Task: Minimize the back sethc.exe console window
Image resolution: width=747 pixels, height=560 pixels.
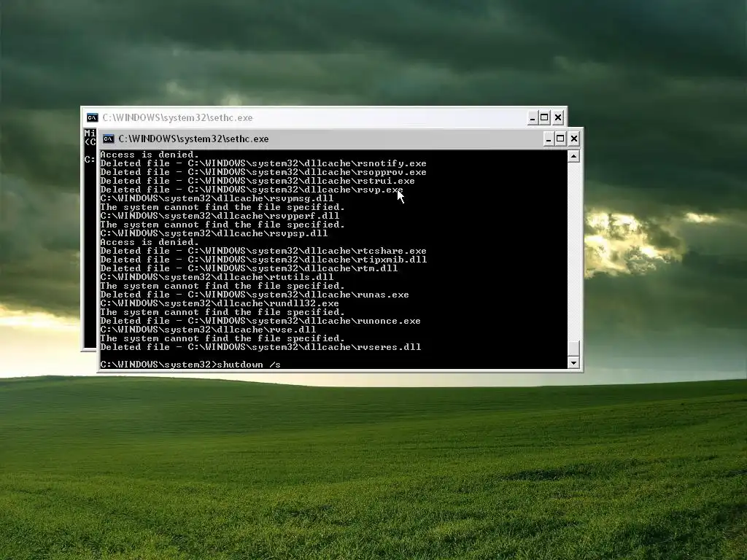Action: [x=533, y=117]
